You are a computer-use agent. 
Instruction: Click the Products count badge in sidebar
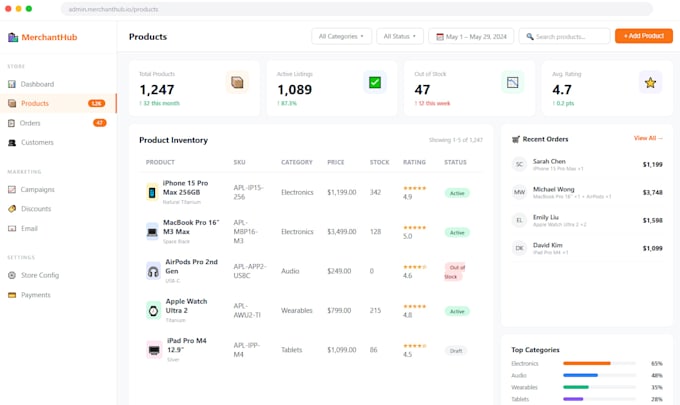[96, 103]
